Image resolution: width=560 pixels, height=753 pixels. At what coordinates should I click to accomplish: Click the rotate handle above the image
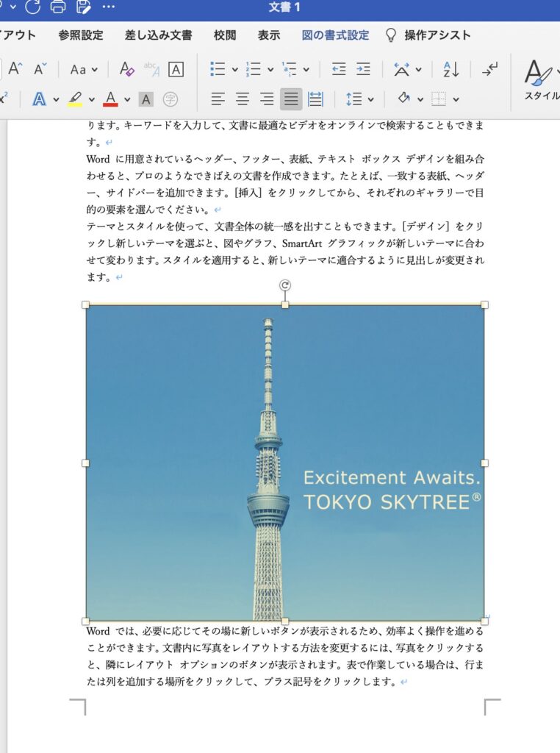click(285, 285)
